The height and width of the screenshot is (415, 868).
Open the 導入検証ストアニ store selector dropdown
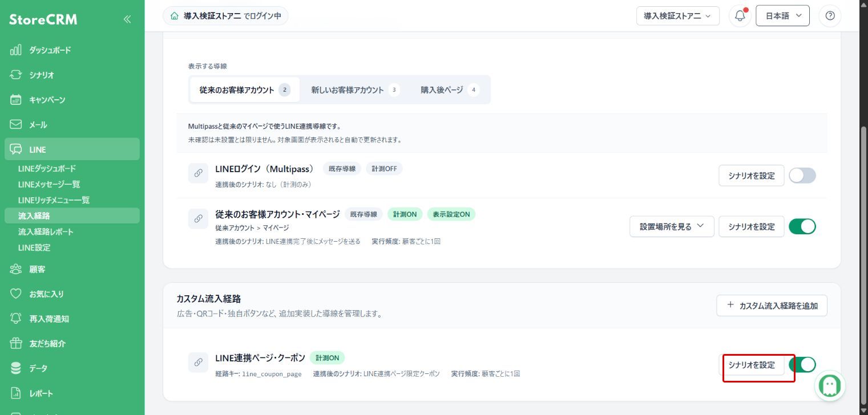(x=678, y=16)
